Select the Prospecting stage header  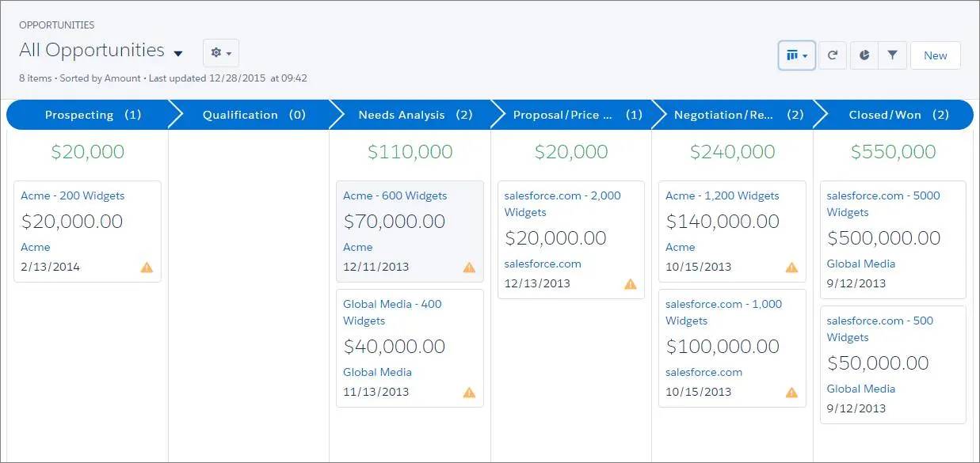point(88,115)
